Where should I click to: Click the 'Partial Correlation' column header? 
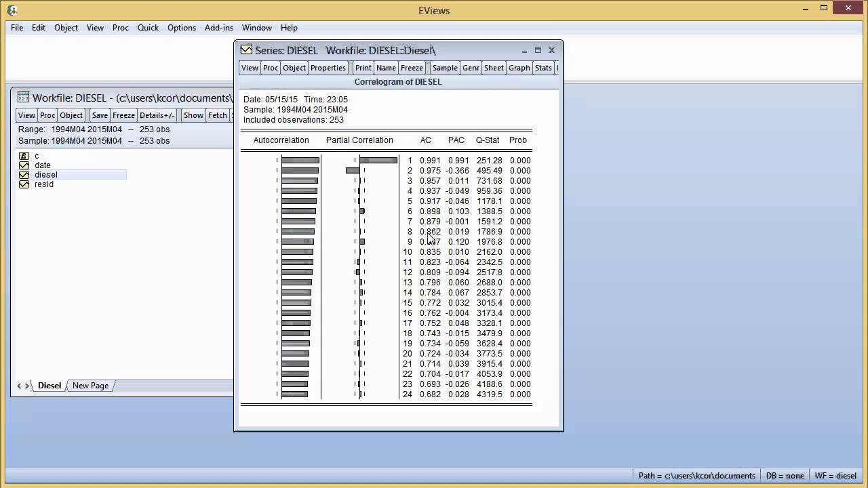tap(359, 140)
